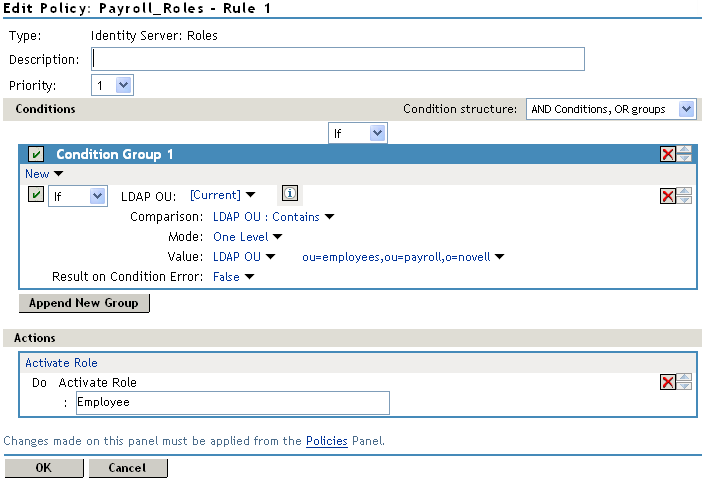Image resolution: width=702 pixels, height=481 pixels.
Task: Click reorder arrows for Condition Group 1
Action: pyautogui.click(x=684, y=154)
